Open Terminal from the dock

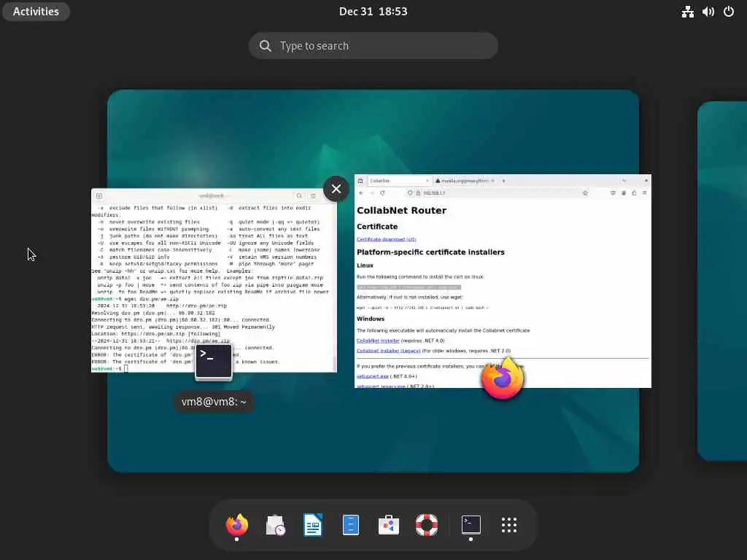471,525
